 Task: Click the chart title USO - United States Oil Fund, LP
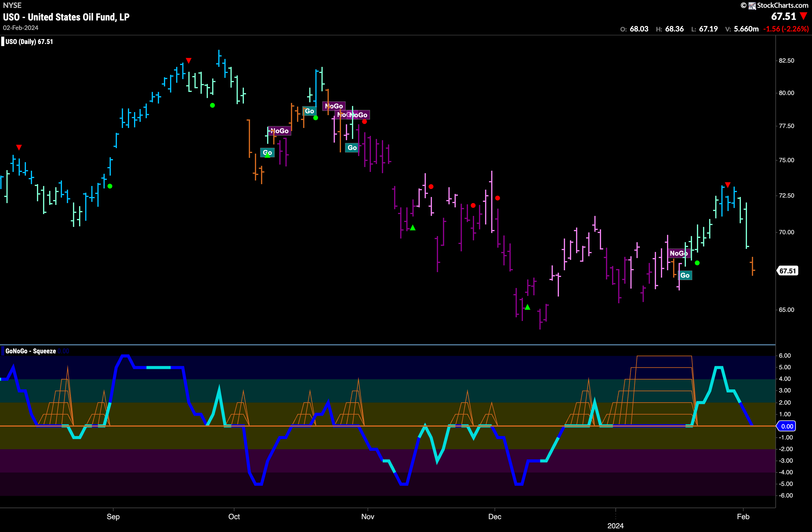point(66,17)
